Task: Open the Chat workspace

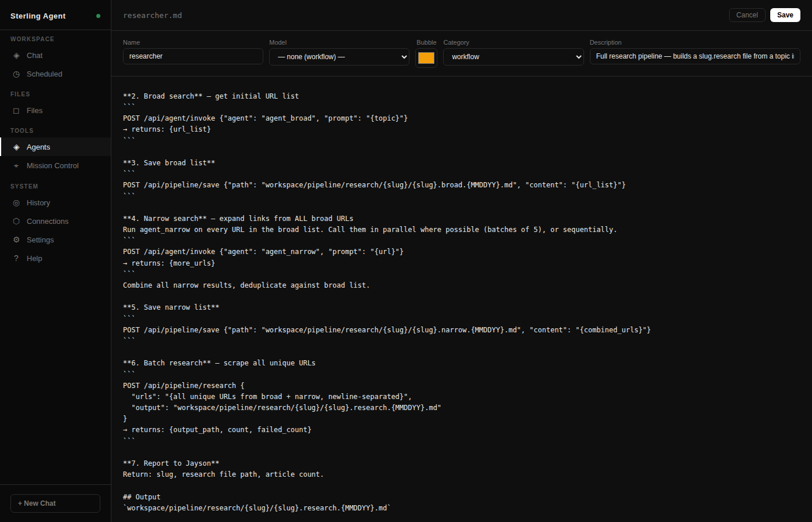Action: coord(55,56)
